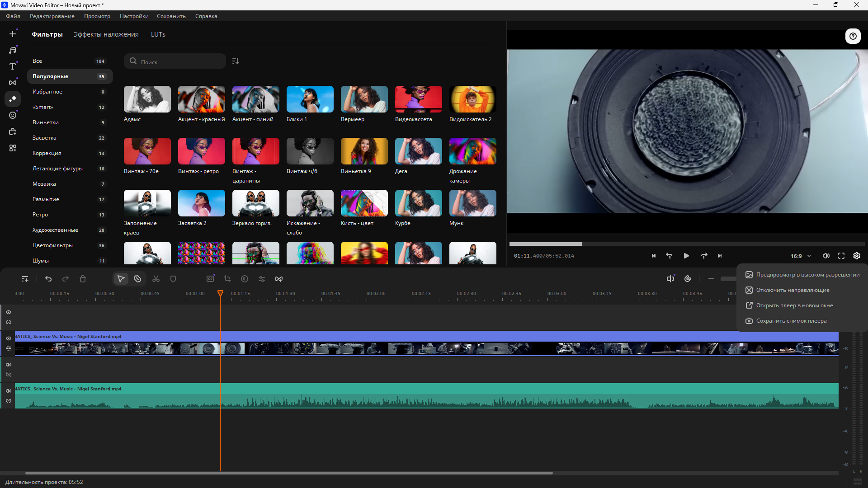Open the Настройки menu
The height and width of the screenshot is (488, 868).
point(134,16)
